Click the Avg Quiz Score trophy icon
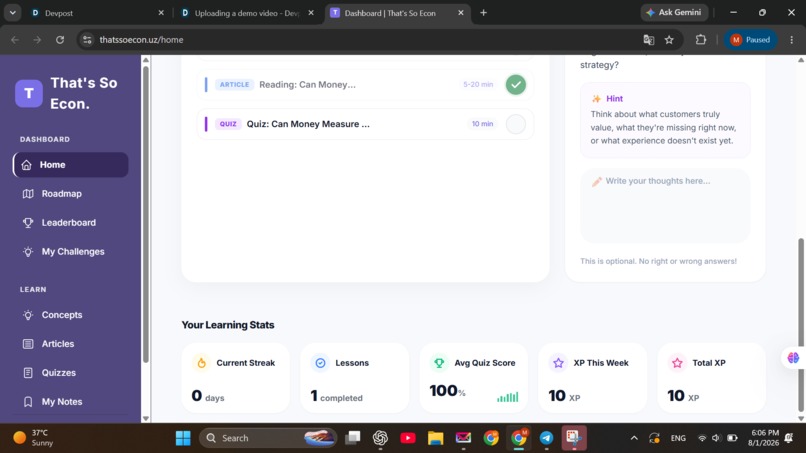 pos(439,363)
